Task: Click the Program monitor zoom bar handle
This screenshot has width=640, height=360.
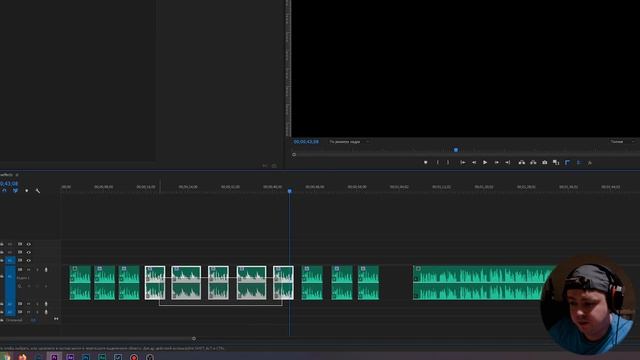Action: tap(294, 155)
